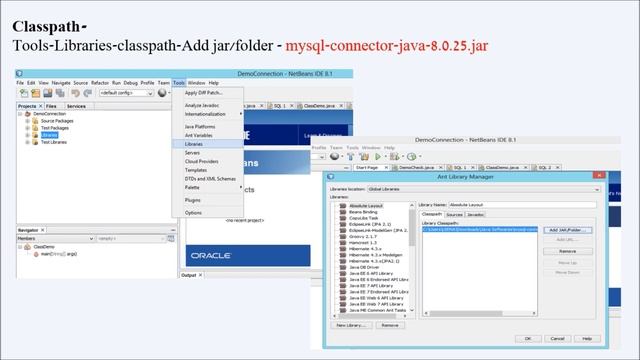This screenshot has height=360, width=640.
Task: Click OK in Ant Library Manager
Action: tap(528, 339)
